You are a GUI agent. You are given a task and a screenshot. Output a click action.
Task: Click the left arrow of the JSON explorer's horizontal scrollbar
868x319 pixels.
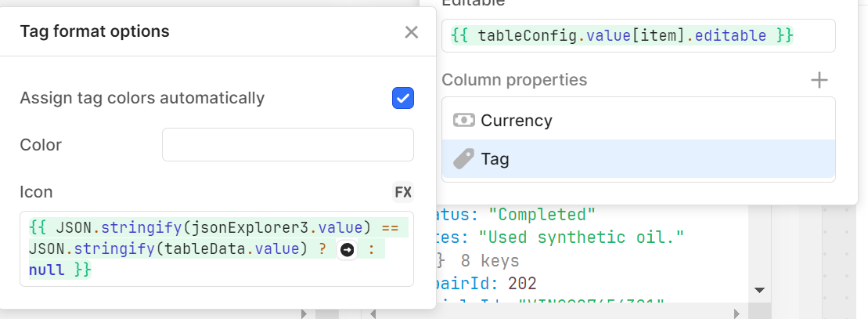click(373, 314)
